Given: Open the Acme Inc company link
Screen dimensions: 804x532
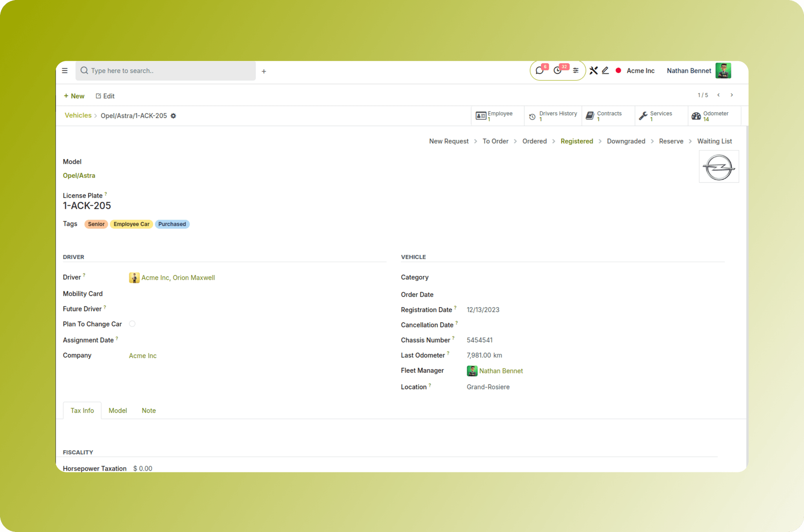Looking at the screenshot, I should click(143, 356).
